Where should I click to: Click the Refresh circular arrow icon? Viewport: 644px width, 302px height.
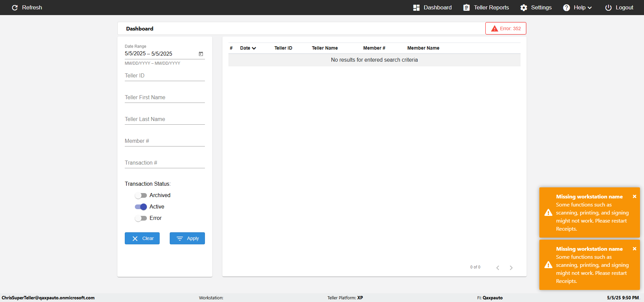[15, 7]
